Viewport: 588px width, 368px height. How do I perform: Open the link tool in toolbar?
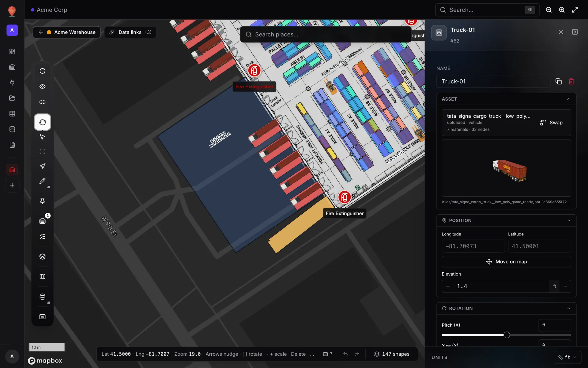coord(42,102)
